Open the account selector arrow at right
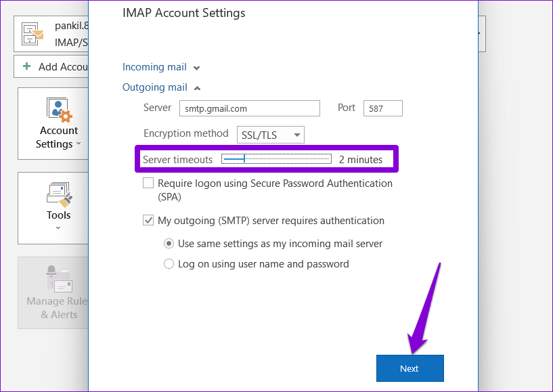 pos(481,34)
